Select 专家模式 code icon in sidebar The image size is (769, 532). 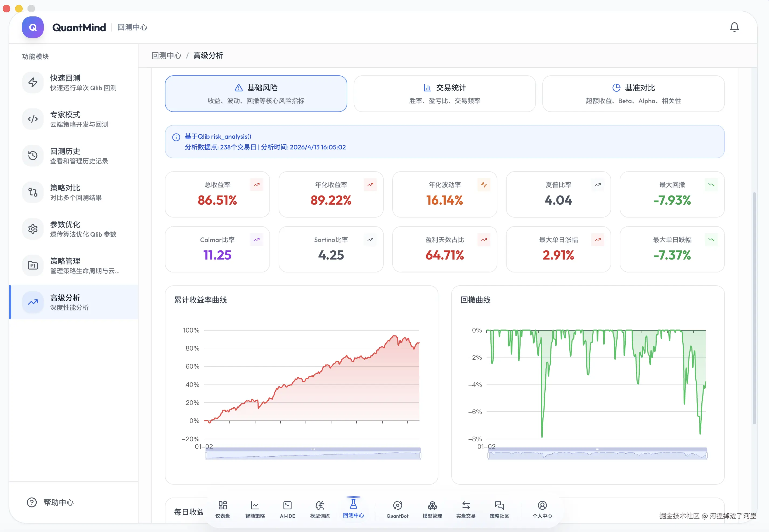(33, 119)
